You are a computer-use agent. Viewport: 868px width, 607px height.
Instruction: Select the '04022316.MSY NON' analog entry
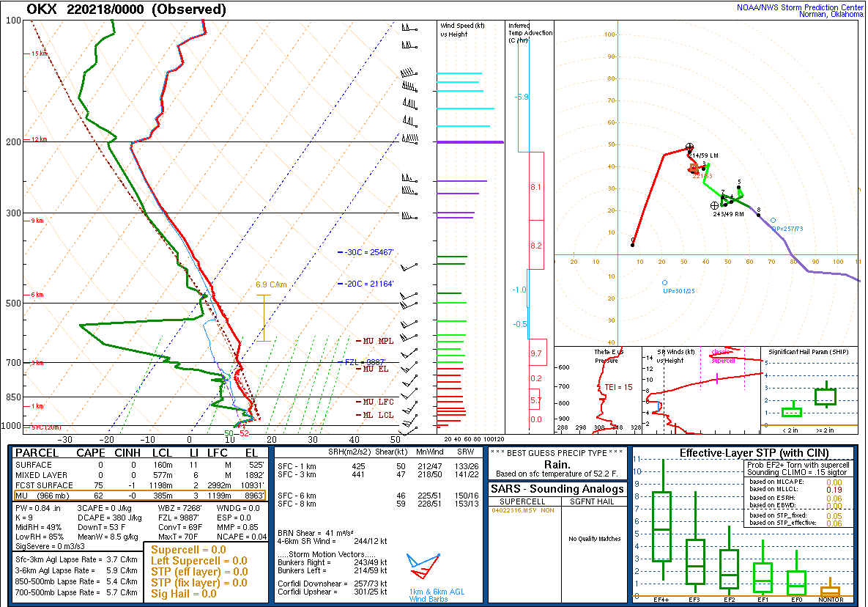[x=522, y=510]
